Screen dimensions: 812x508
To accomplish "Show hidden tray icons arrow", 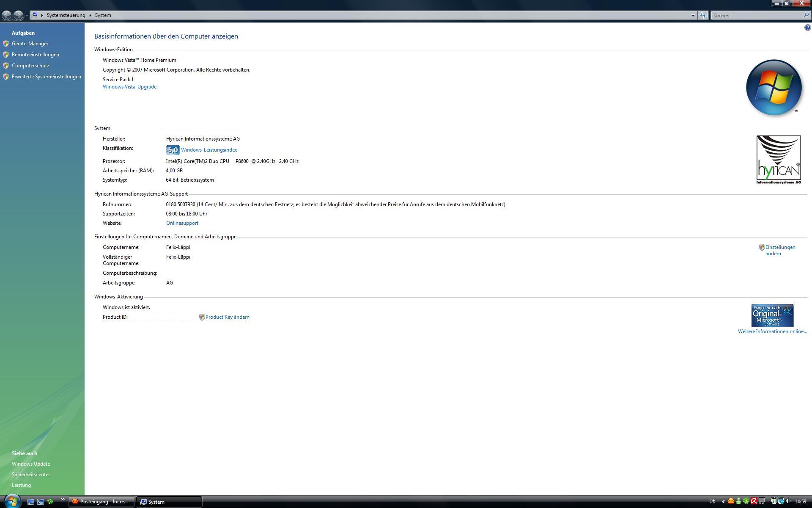I will (x=723, y=501).
